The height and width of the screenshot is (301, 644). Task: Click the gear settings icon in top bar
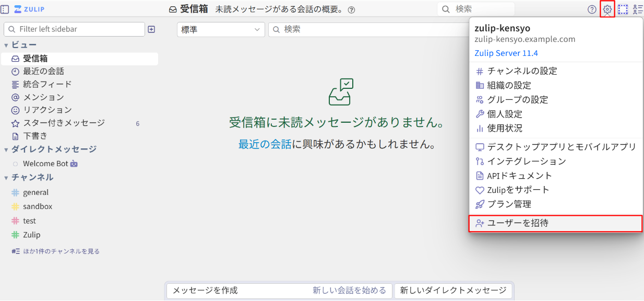click(x=607, y=9)
